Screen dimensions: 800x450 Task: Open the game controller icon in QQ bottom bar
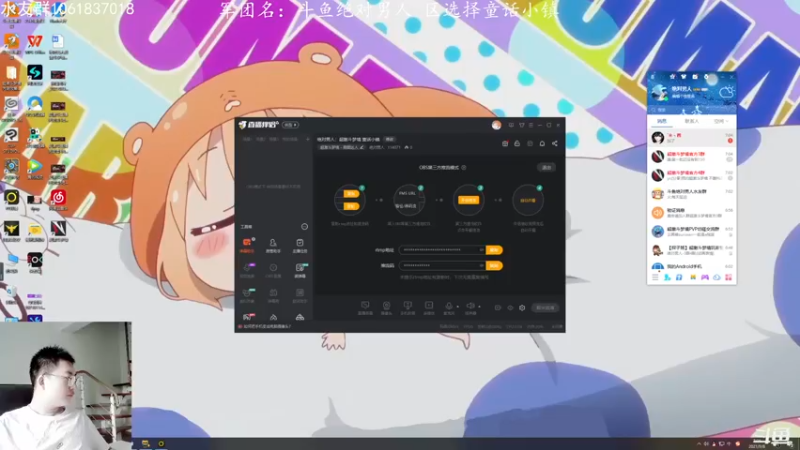pos(704,277)
